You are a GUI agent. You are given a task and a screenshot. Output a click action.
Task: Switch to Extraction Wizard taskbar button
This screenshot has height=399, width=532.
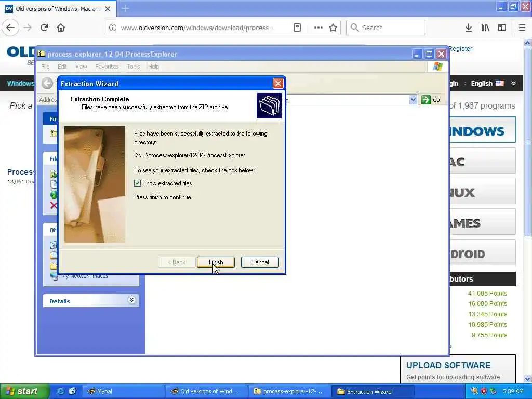372,391
